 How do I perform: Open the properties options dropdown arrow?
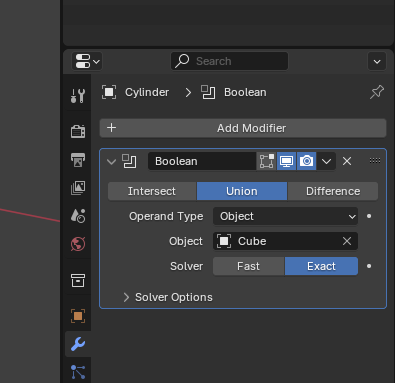coord(377,61)
